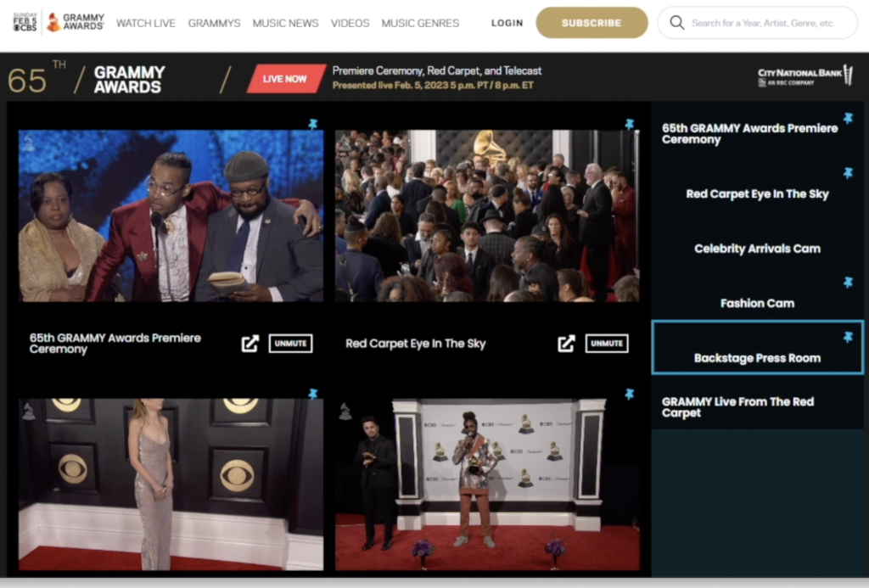Toggle pin on sidebar 65th GRAMMY Awards Premiere Ceremony
Viewport: 869px width, 588px height.
coord(848,118)
